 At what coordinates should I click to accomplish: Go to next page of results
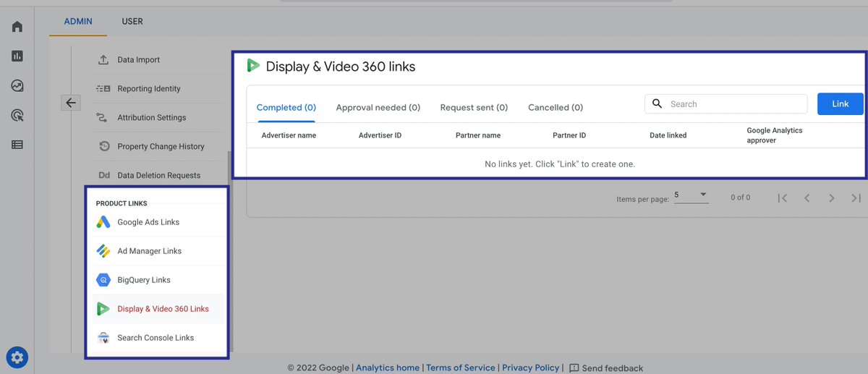click(832, 197)
